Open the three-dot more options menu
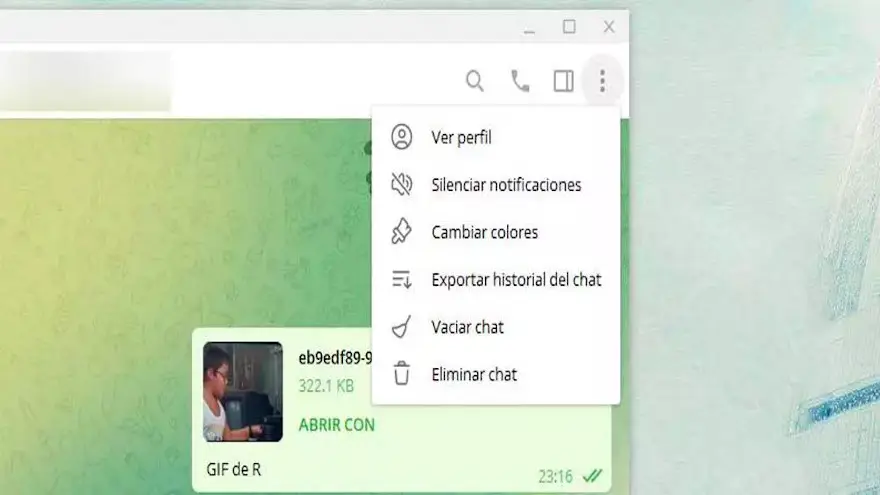 [602, 81]
